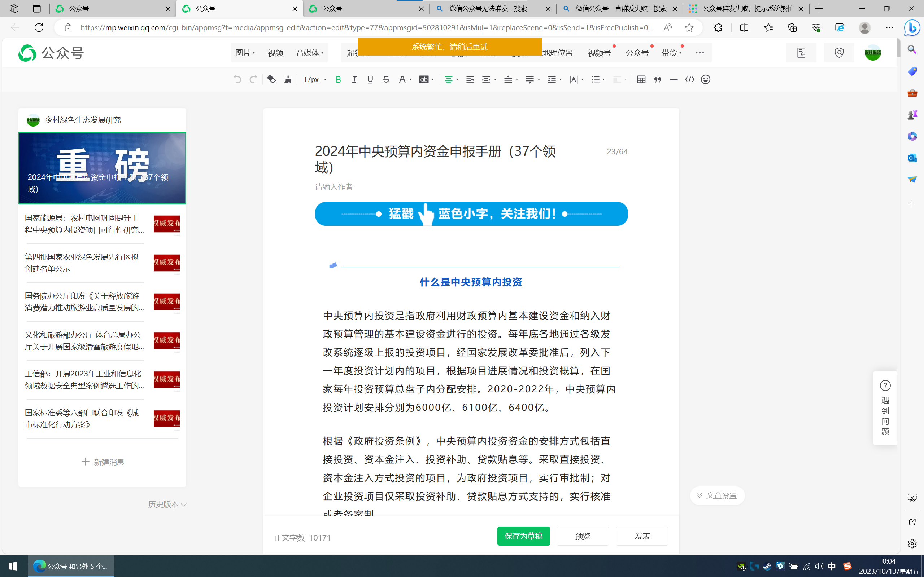Viewport: 924px width, 577px height.
Task: Switch to the 微信公众号无法群发 search tab
Action: (488, 8)
